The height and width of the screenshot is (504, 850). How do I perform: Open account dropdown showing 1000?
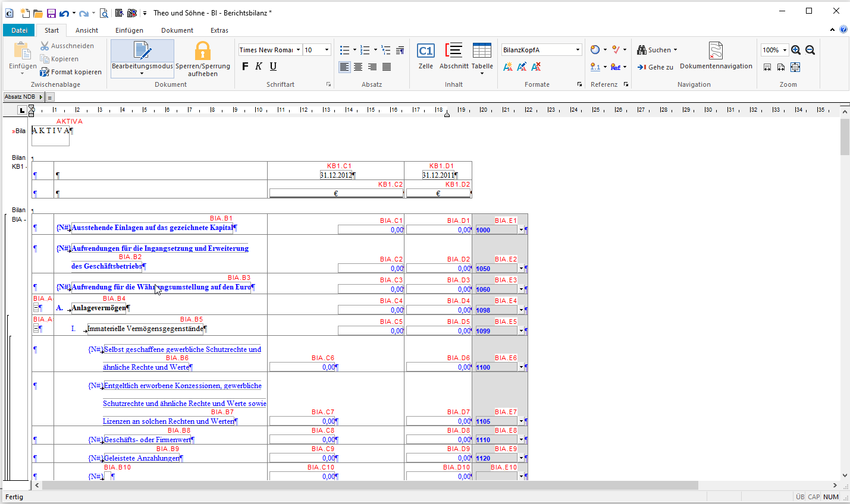pos(521,230)
